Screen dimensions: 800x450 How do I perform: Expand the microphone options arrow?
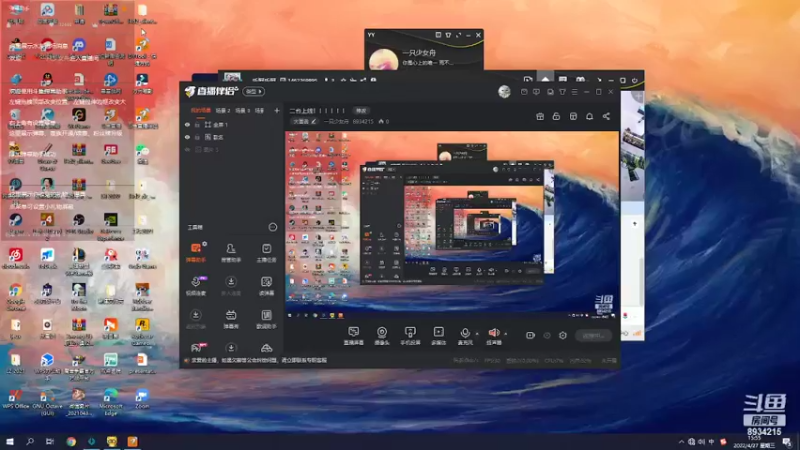(x=477, y=334)
